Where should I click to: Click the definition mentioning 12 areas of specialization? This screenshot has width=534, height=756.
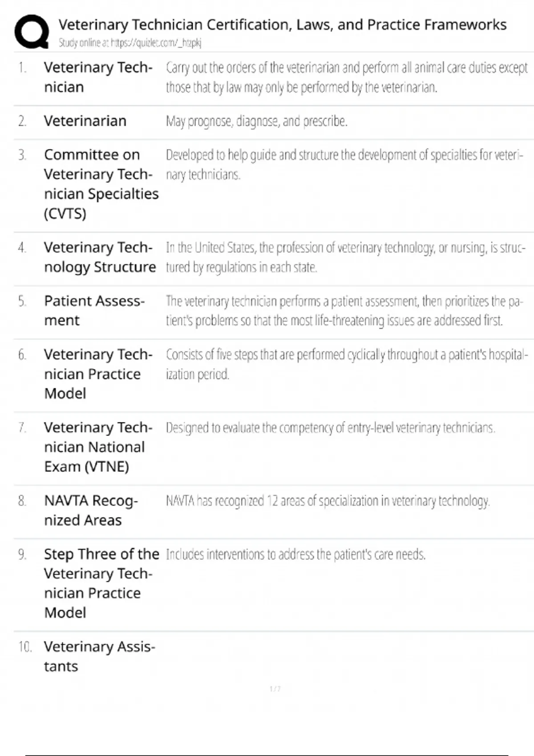point(328,501)
